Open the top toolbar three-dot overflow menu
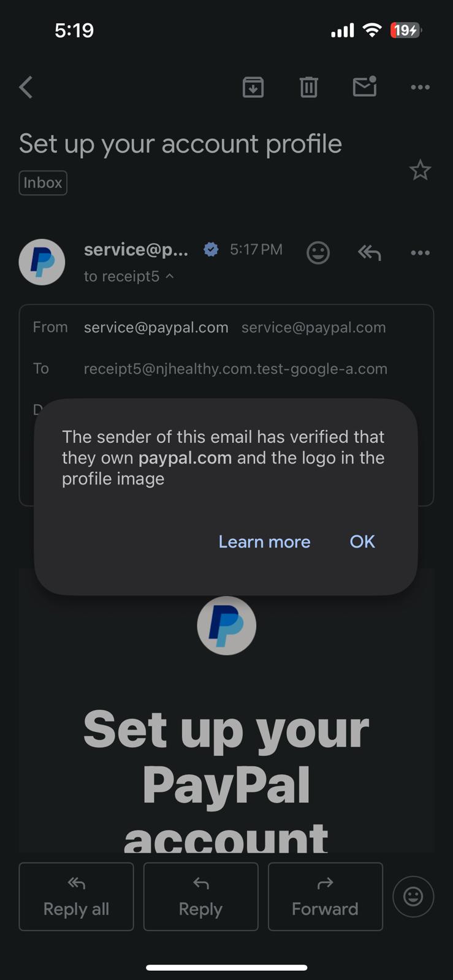Image resolution: width=453 pixels, height=980 pixels. pos(420,87)
